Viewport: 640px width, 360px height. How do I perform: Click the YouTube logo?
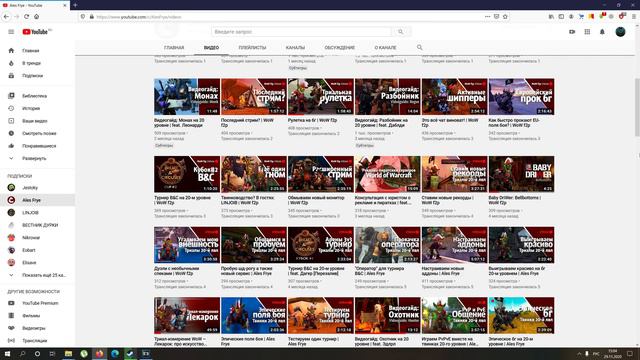click(36, 32)
